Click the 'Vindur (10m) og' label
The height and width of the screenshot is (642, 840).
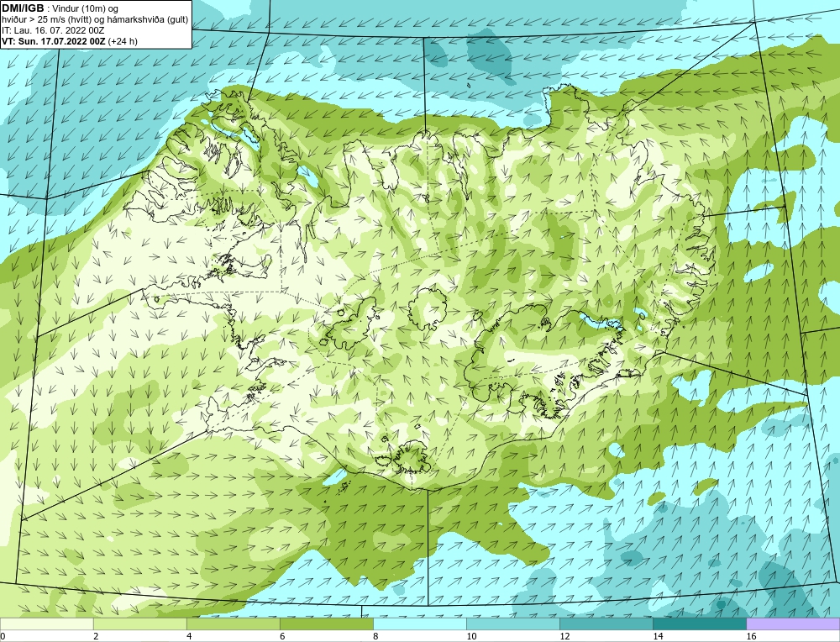[86, 8]
